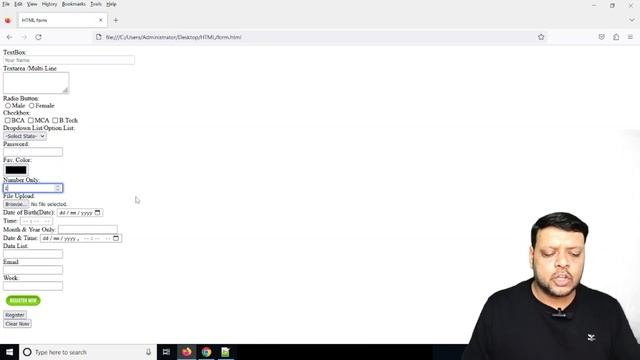Click the textarea resize handle corner

tap(65, 90)
